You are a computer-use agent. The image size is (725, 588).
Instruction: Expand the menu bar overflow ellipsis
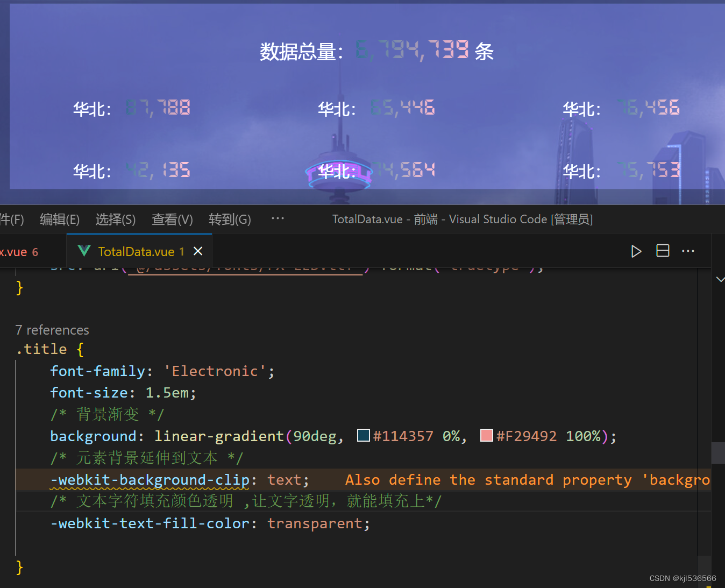tap(278, 218)
